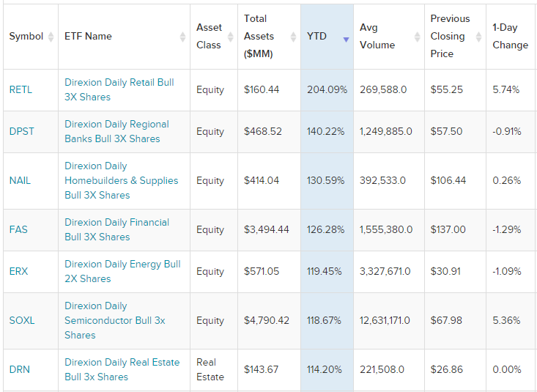Open Direxion Daily Semiconductor Bull 3x link

115,321
